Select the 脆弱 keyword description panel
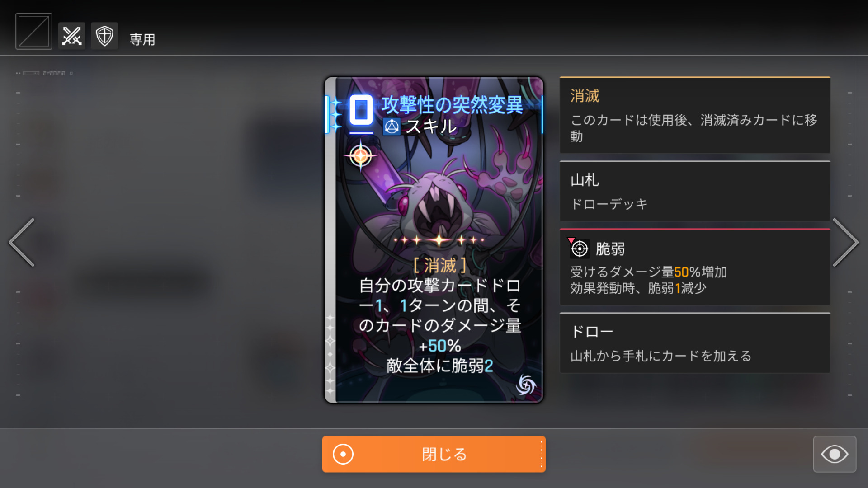 pos(695,267)
